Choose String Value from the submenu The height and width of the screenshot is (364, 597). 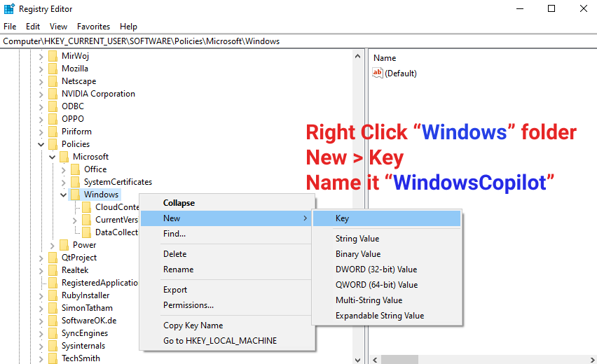(387, 239)
